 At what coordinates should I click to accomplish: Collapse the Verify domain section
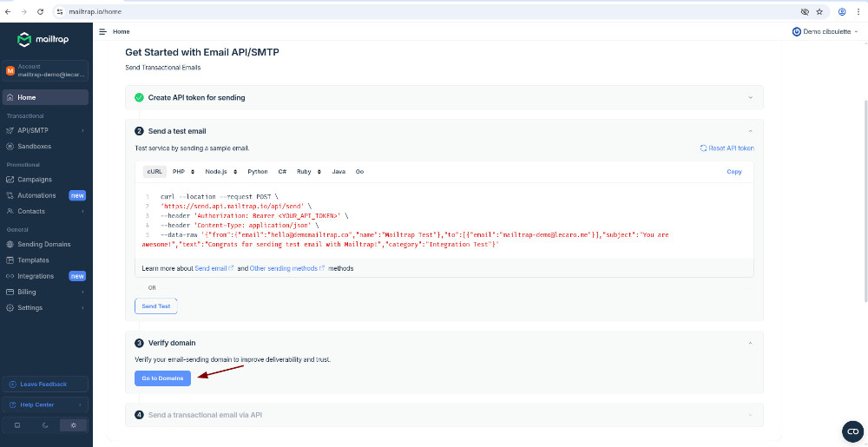click(750, 343)
